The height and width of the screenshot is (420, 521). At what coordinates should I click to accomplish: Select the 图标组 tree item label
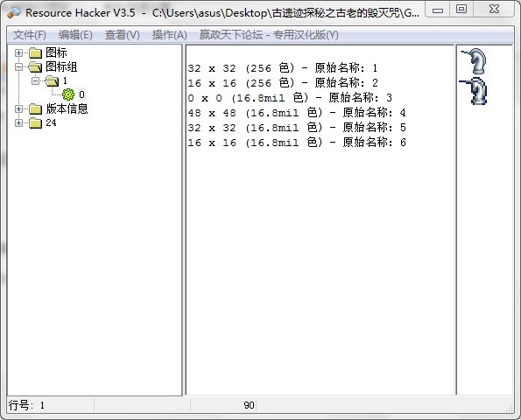pyautogui.click(x=61, y=66)
